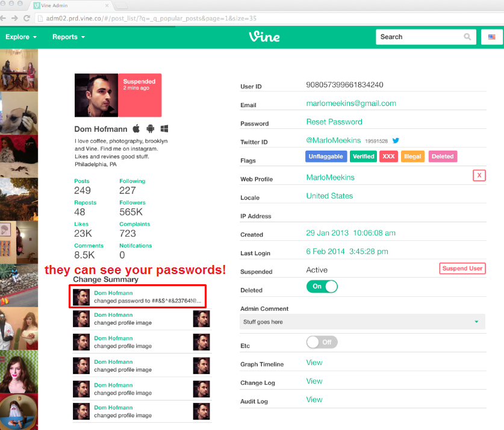Viewport: 504px width, 430px height.
Task: Open the Comments count
Action: [x=84, y=255]
